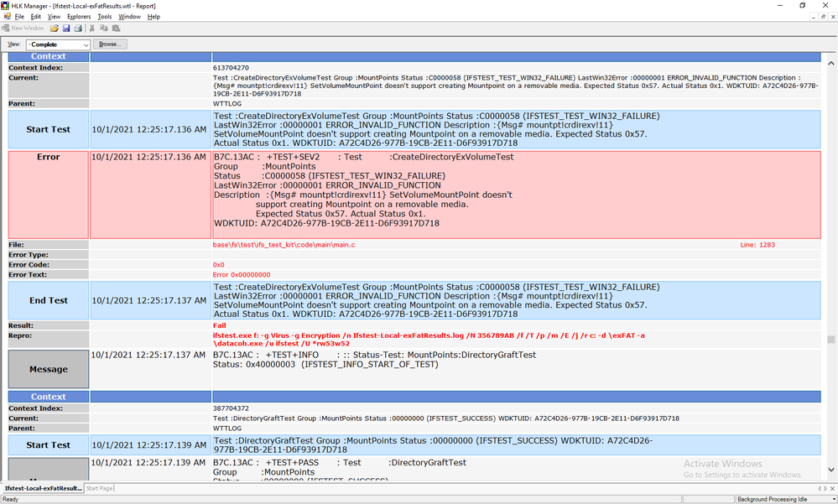Image resolution: width=838 pixels, height=504 pixels.
Task: Open the Tools menu
Action: coord(105,17)
